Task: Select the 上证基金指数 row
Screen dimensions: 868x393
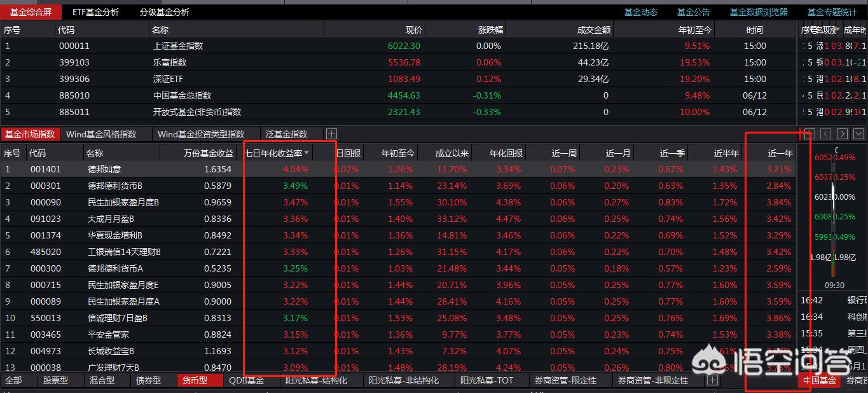Action: [398, 46]
